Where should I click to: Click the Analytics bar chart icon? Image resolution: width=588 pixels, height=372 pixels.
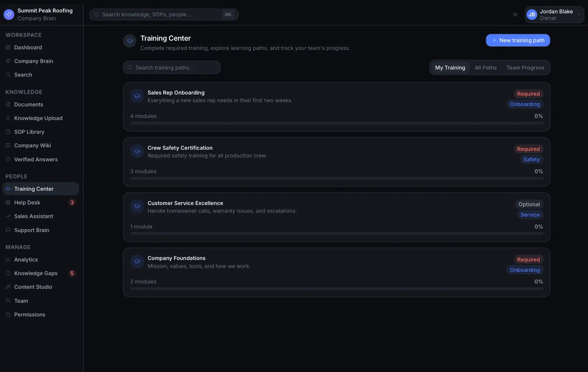8,260
